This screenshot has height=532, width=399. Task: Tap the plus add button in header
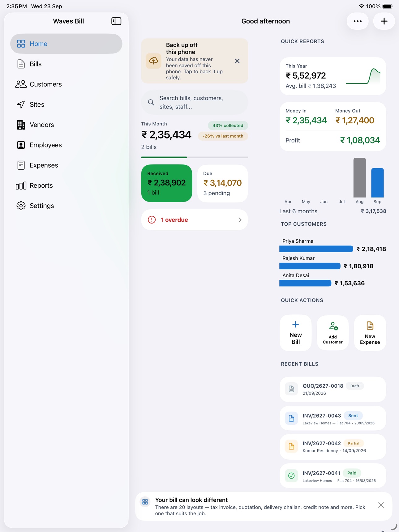(x=384, y=21)
